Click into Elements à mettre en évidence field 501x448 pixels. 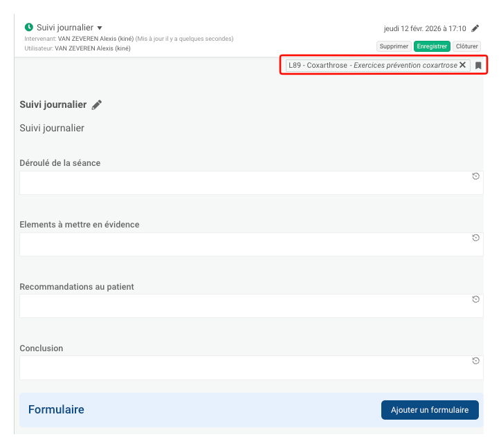point(242,245)
